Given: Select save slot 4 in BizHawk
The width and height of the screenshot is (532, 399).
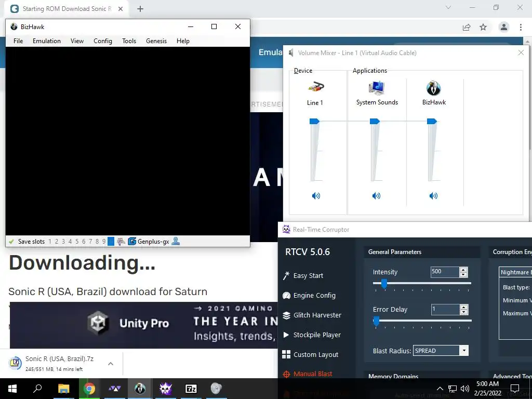Looking at the screenshot, I should (70, 242).
